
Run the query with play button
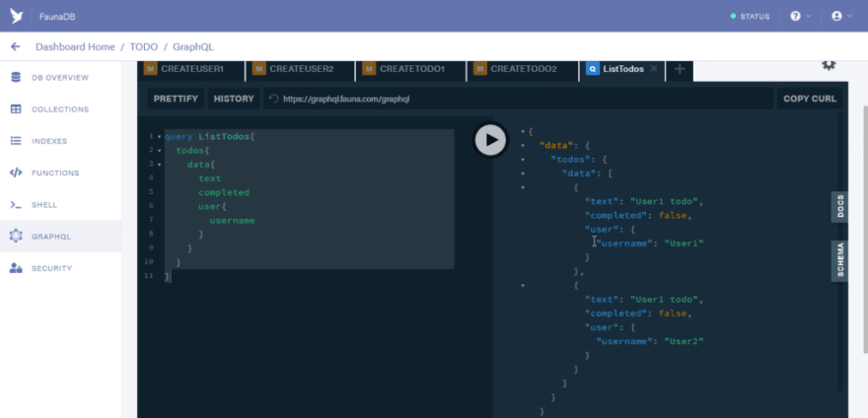490,140
